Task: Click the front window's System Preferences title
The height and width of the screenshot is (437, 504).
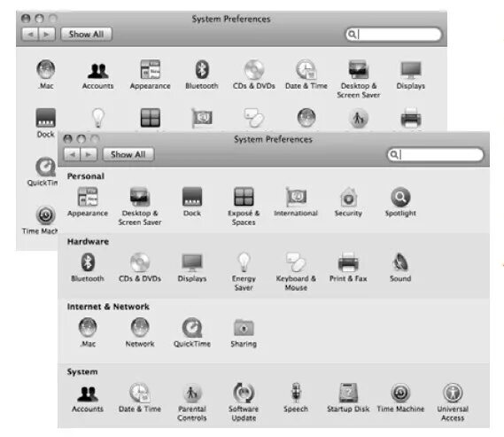Action: (273, 139)
